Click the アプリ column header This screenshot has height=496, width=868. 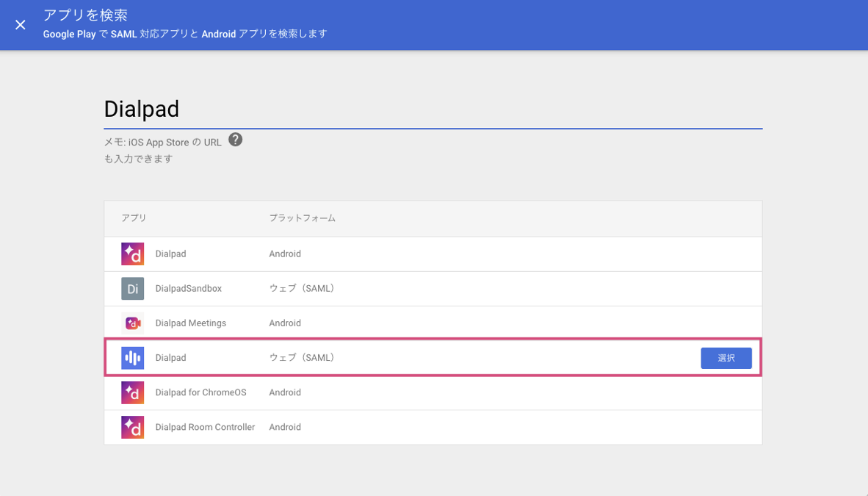coord(134,218)
